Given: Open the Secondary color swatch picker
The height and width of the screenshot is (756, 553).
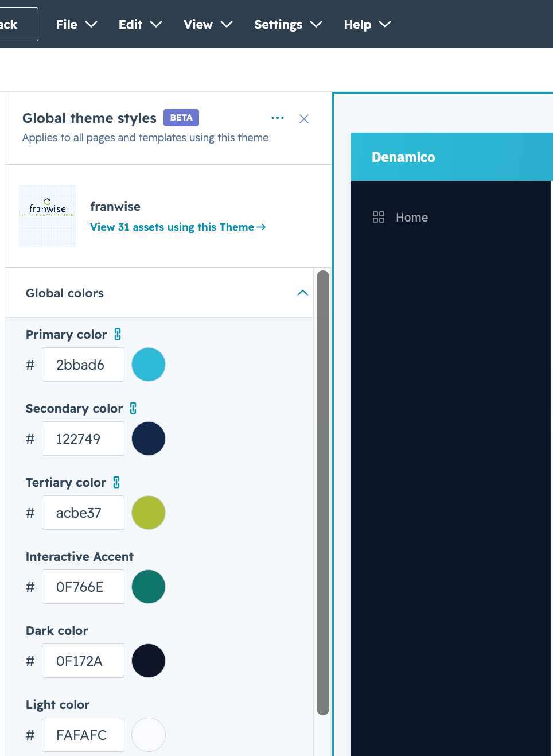Looking at the screenshot, I should pyautogui.click(x=149, y=439).
